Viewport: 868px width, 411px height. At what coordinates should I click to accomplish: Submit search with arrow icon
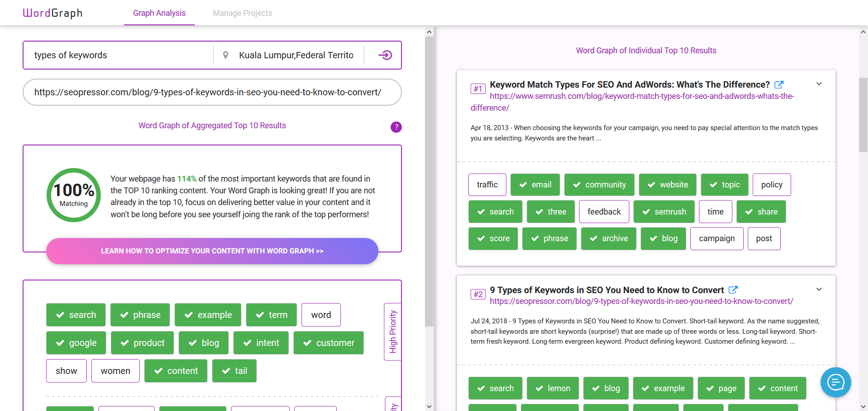click(385, 55)
